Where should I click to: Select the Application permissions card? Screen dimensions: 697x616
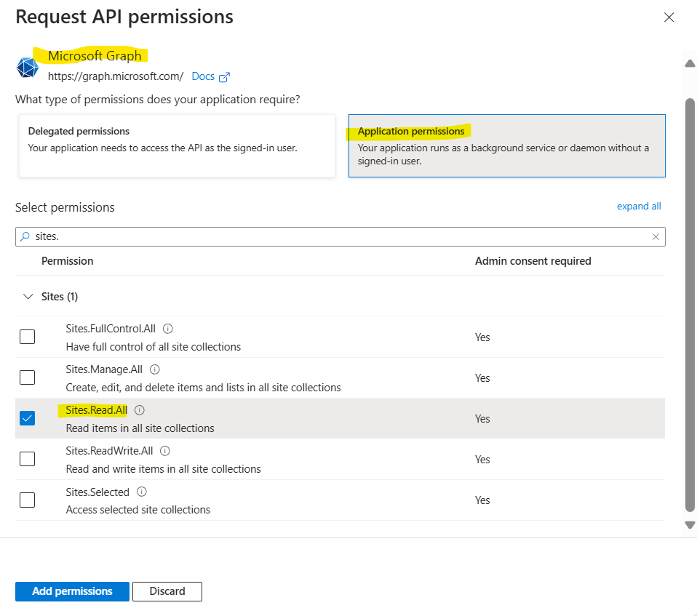[x=506, y=145]
